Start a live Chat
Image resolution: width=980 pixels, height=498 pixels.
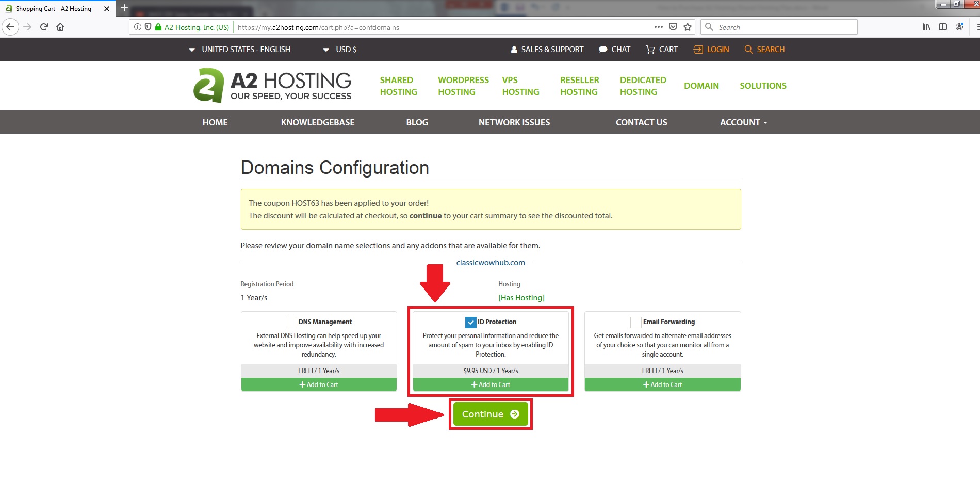[615, 50]
